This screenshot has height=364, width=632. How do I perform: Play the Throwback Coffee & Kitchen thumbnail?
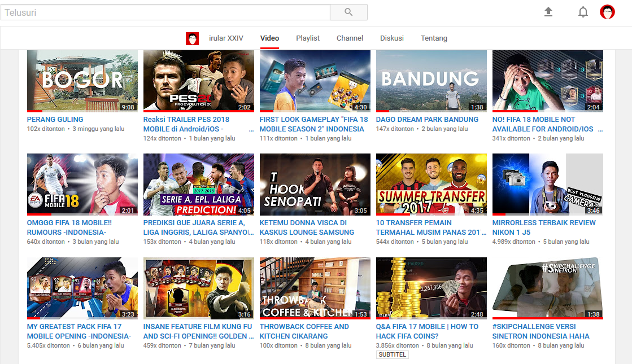(x=315, y=288)
